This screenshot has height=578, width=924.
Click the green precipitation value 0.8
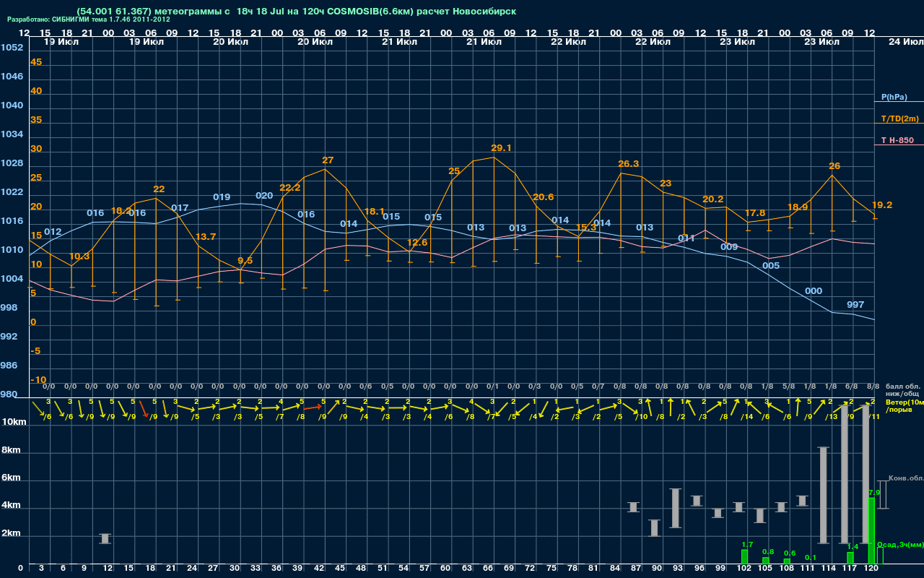[x=768, y=552]
